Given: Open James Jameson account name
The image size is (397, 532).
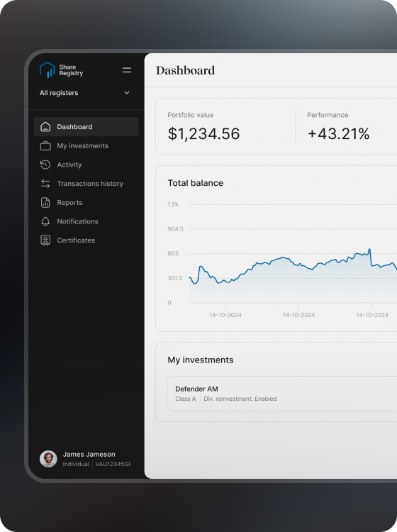Looking at the screenshot, I should (x=89, y=454).
